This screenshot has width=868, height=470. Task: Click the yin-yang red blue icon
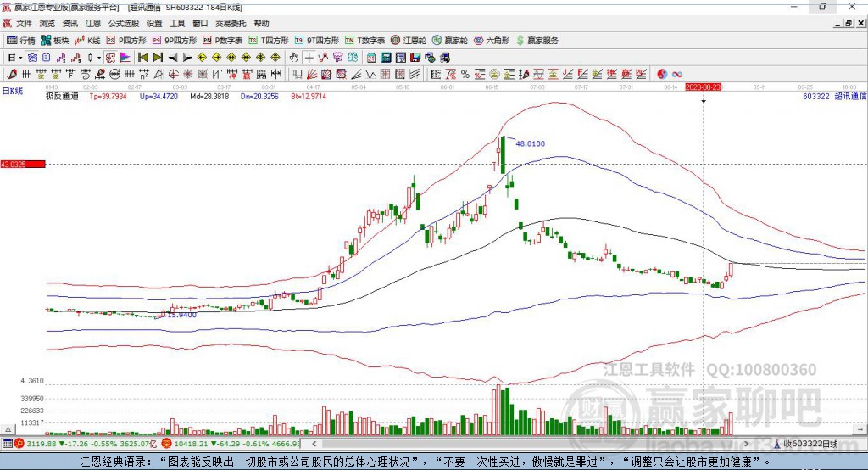tap(662, 75)
